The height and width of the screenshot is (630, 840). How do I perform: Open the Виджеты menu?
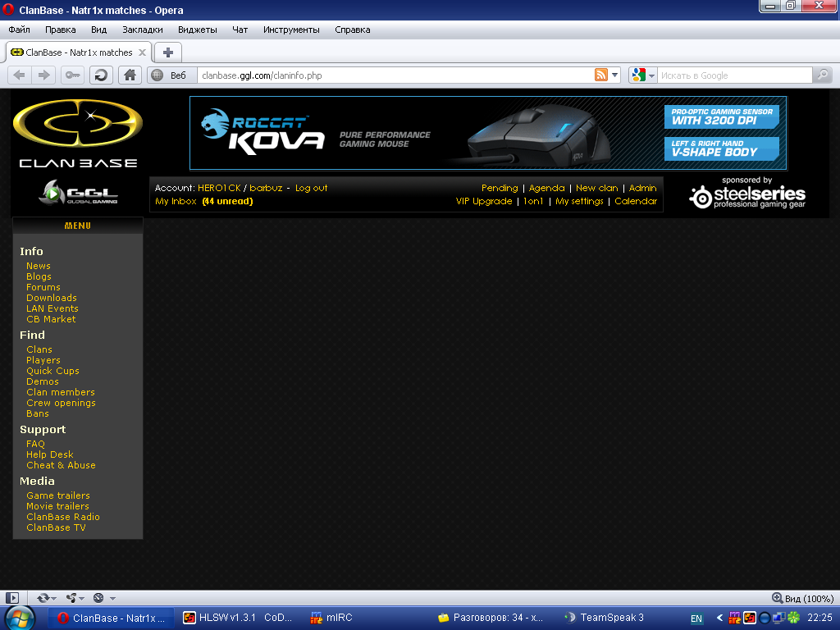click(x=198, y=30)
